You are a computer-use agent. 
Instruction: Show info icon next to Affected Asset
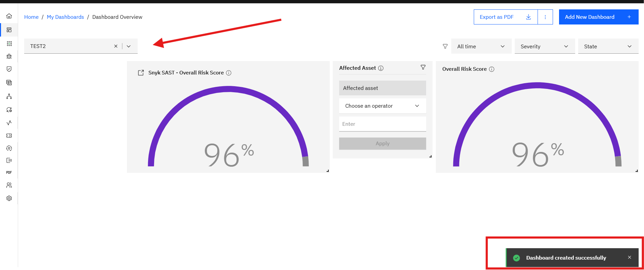pos(381,68)
